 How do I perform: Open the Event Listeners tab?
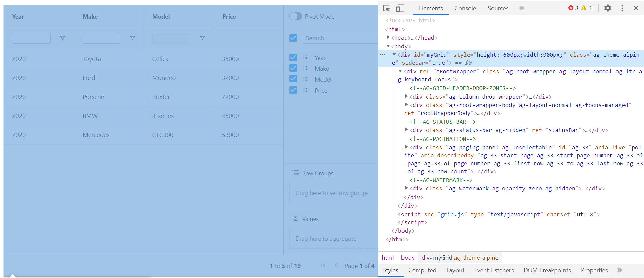tap(494, 270)
